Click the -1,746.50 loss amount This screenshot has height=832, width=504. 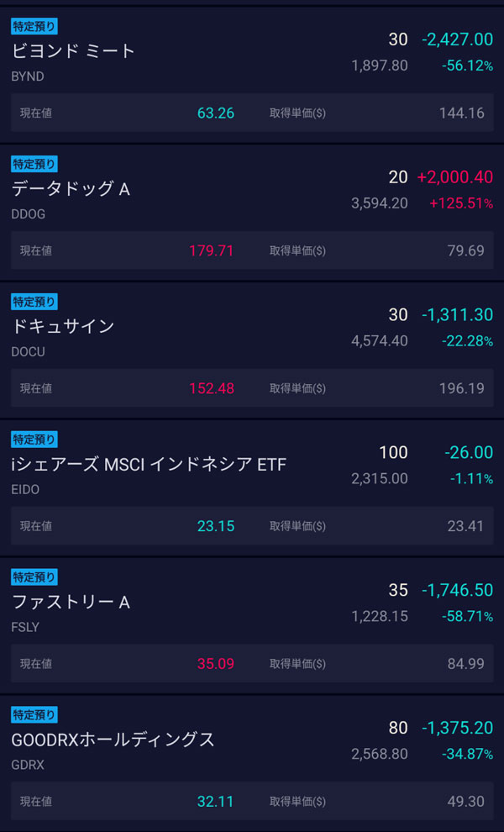457,590
